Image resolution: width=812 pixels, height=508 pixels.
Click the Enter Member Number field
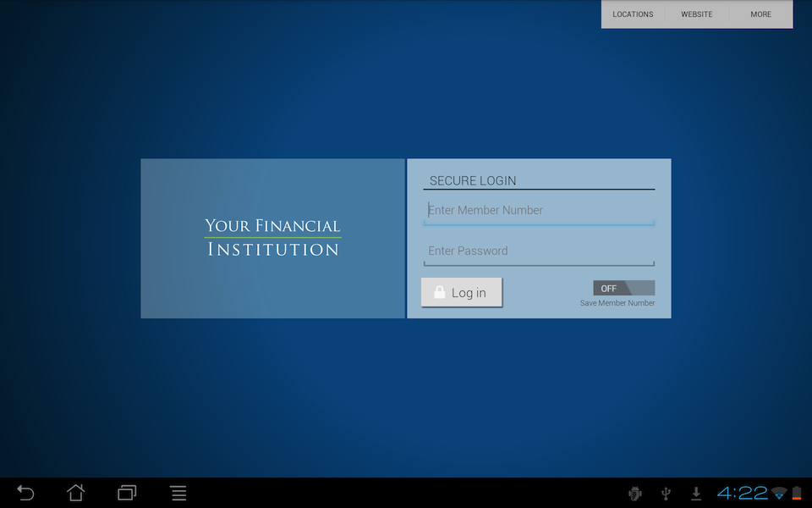[x=539, y=210]
